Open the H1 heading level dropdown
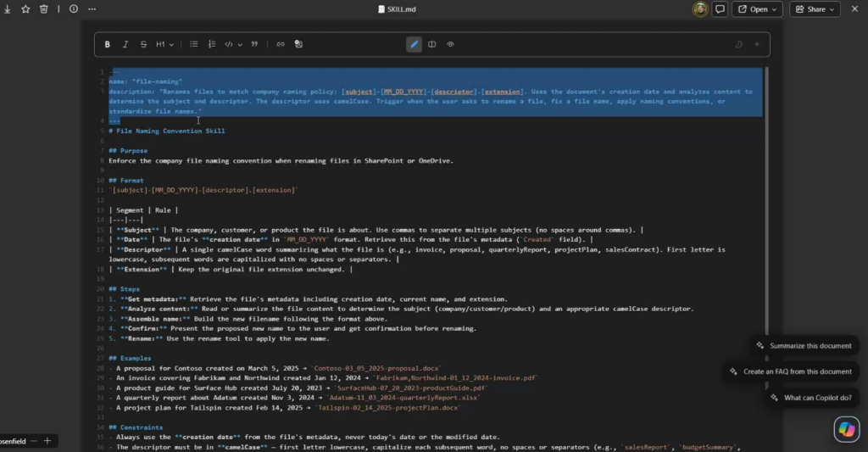This screenshot has width=868, height=452. pos(165,44)
